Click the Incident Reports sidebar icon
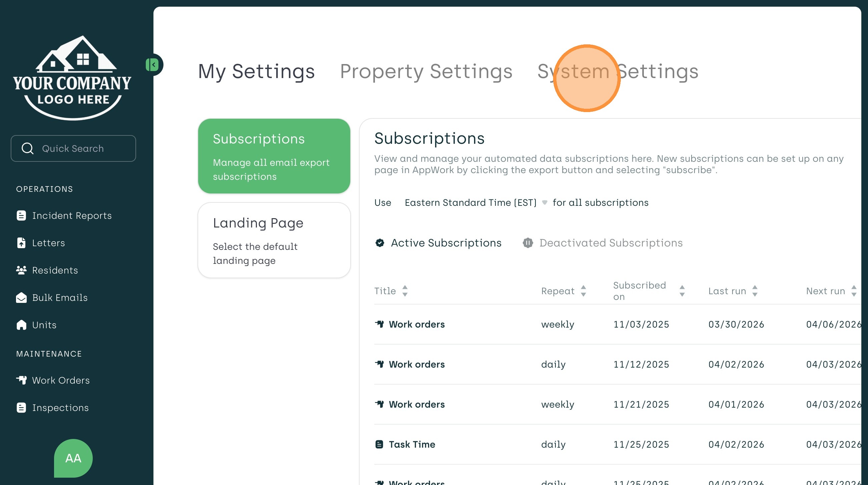This screenshot has height=485, width=868. point(21,215)
